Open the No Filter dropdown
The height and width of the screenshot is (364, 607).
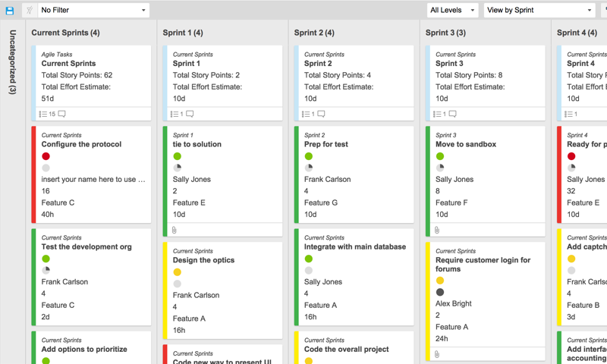click(x=93, y=11)
